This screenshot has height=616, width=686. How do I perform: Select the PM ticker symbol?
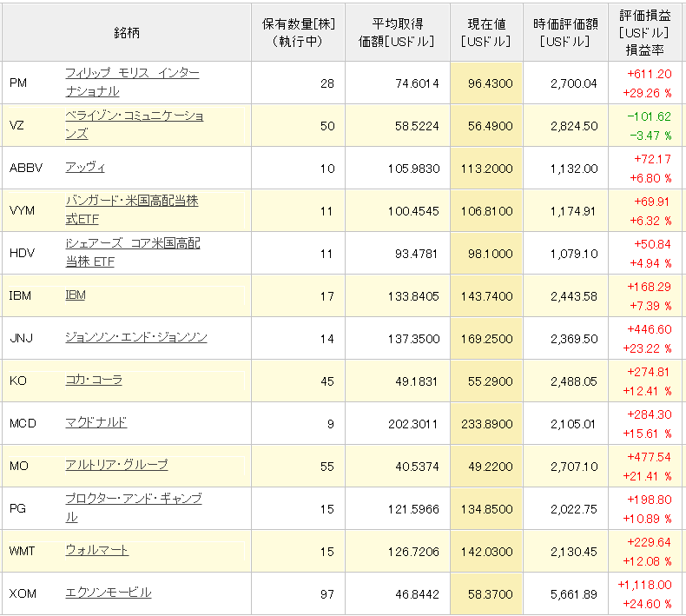(18, 83)
